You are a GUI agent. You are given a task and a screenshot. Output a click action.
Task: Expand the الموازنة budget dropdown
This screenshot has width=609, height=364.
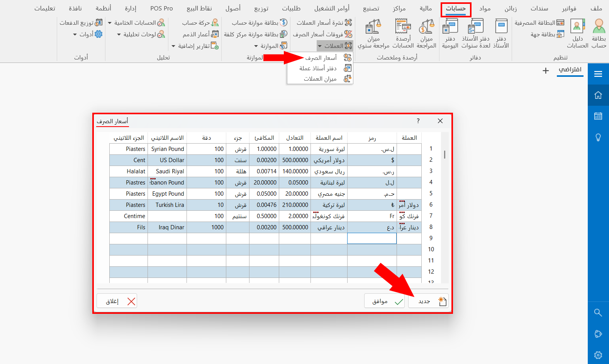pyautogui.click(x=271, y=46)
